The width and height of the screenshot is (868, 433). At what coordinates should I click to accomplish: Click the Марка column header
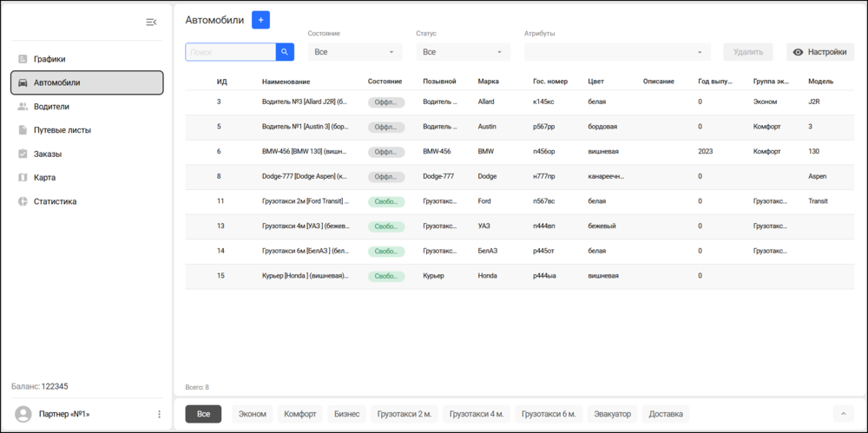click(488, 82)
